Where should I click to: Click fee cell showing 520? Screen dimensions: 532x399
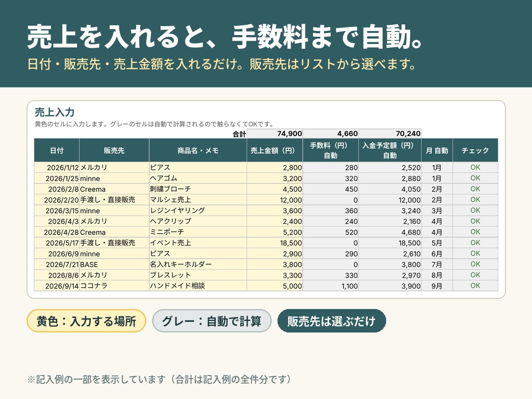(331, 232)
